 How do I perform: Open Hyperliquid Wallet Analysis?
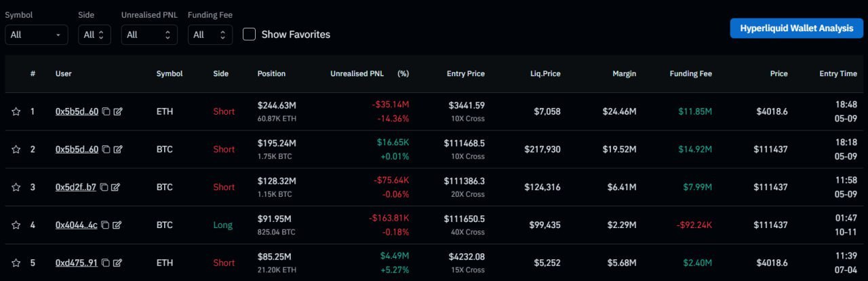coord(796,28)
